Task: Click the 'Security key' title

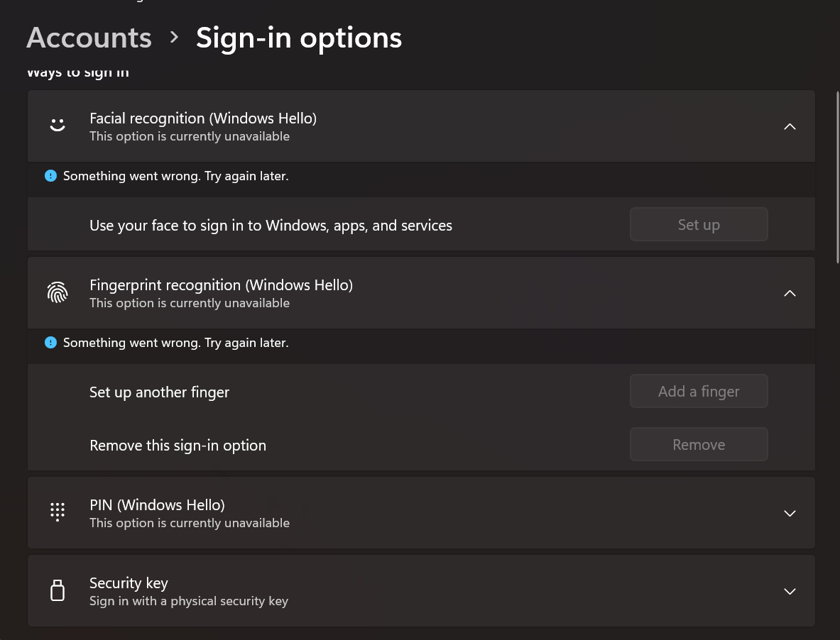Action: pos(129,583)
